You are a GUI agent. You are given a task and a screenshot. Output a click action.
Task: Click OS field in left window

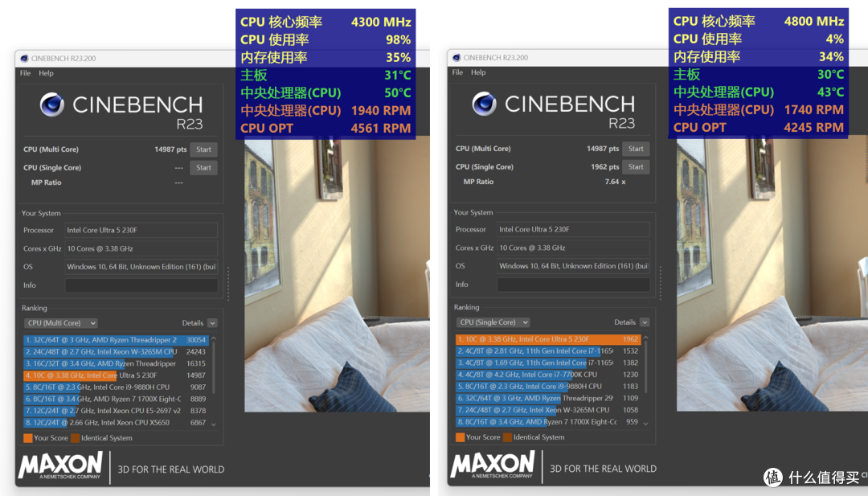pyautogui.click(x=141, y=267)
